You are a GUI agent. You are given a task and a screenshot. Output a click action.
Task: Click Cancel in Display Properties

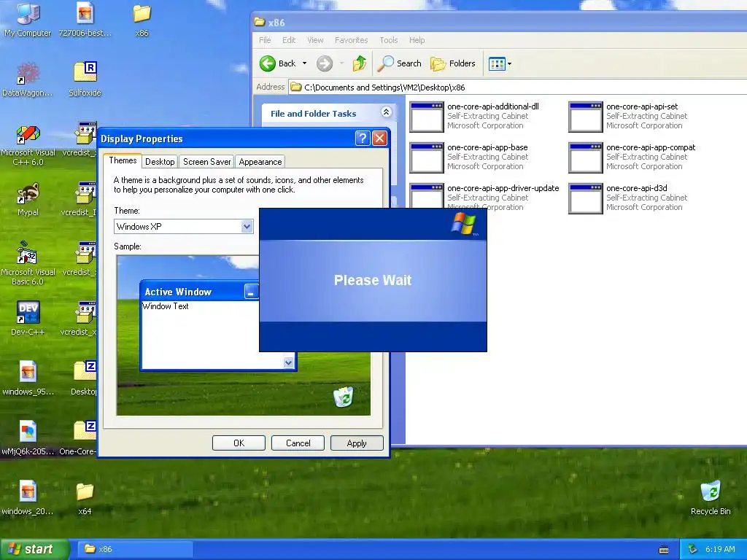[x=298, y=443]
